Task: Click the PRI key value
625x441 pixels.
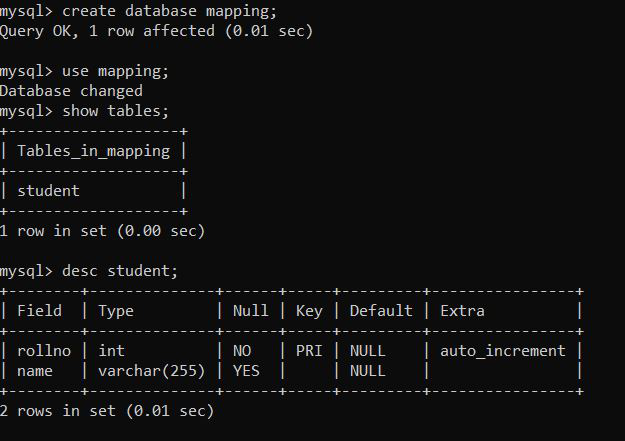Action: point(309,351)
